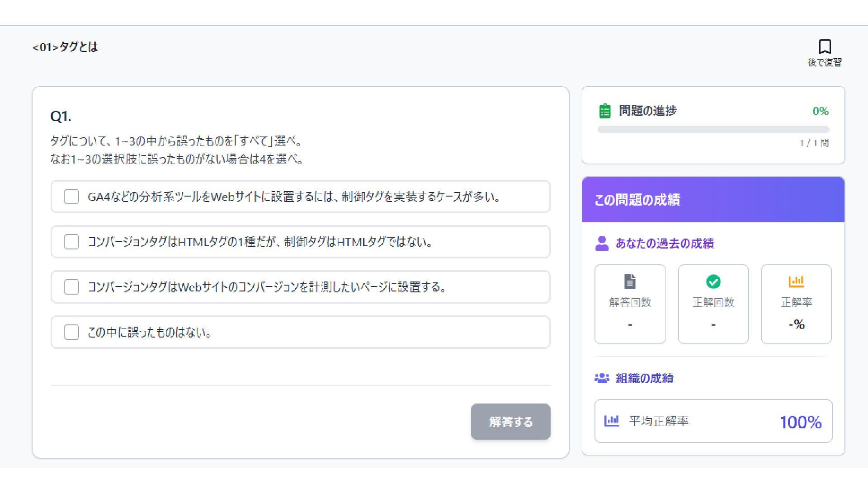This screenshot has width=868, height=488.
Task: Click the 問題の進捗 progress bar
Action: [x=713, y=130]
